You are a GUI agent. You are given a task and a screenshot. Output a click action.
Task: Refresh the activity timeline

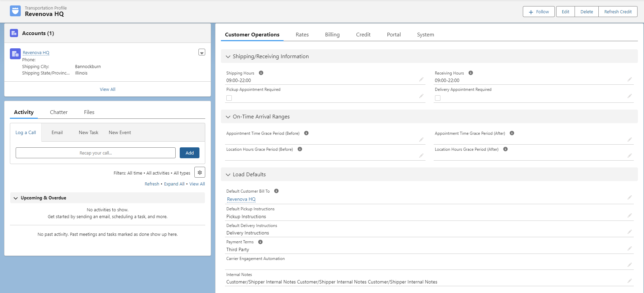point(152,184)
